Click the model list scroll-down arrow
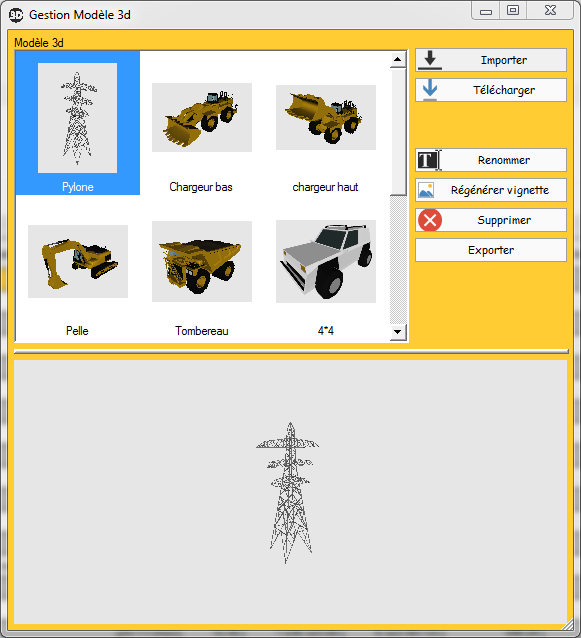 click(x=398, y=332)
